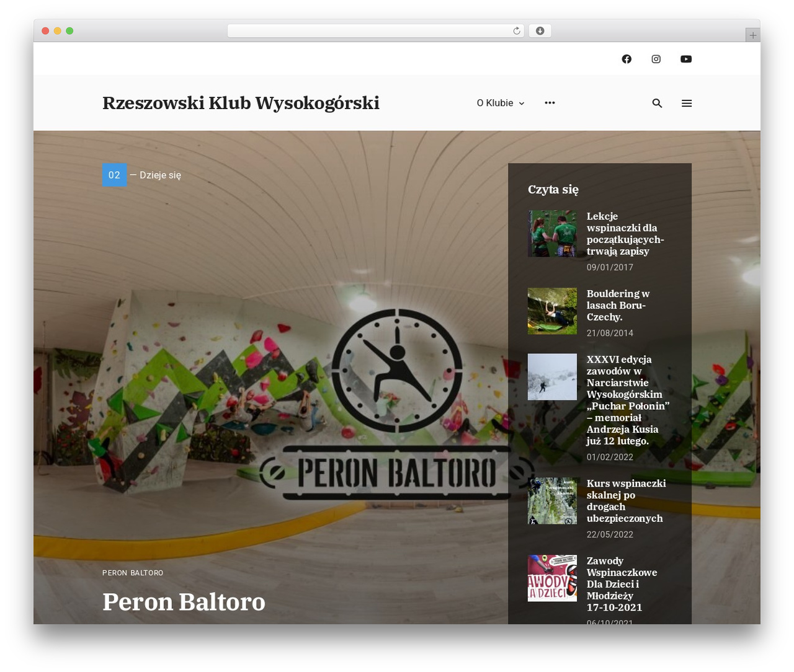Select thumbnail for Bouldering w lasach post
This screenshot has width=794, height=672.
(x=552, y=311)
